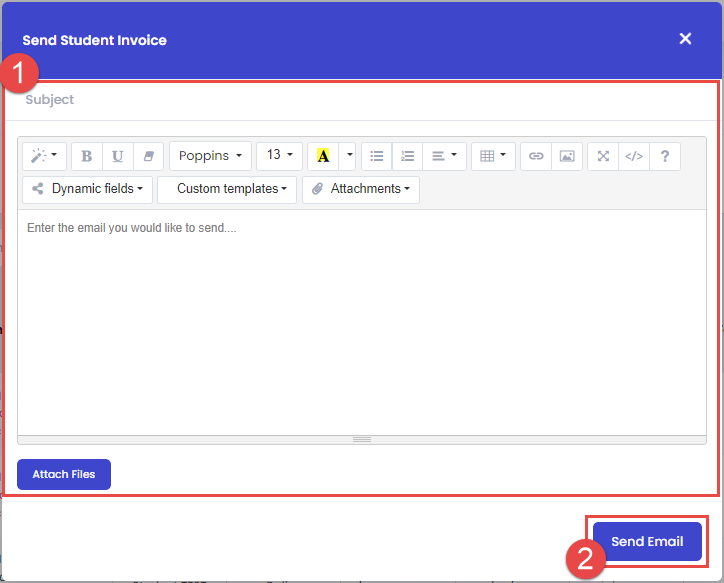Click the editor resize handle bar
This screenshot has height=583, width=724.
pyautogui.click(x=362, y=439)
